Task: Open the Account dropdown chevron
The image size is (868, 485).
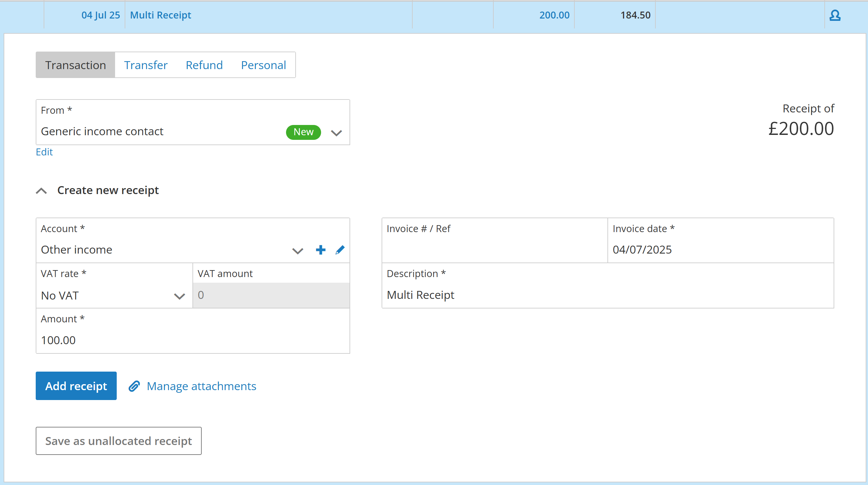Action: [298, 251]
